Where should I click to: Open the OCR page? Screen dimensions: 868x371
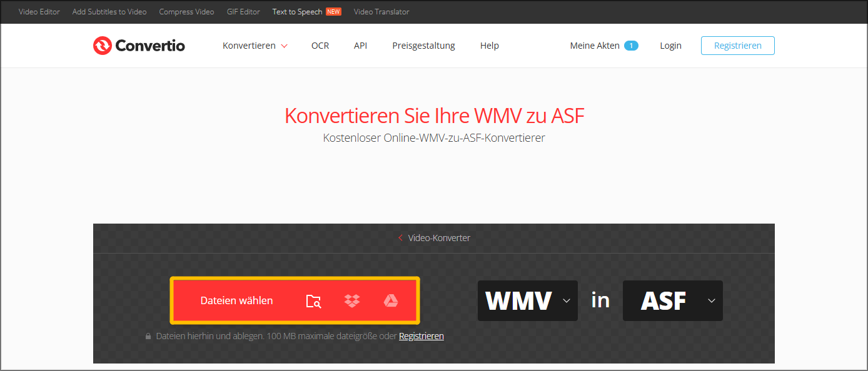click(x=320, y=45)
